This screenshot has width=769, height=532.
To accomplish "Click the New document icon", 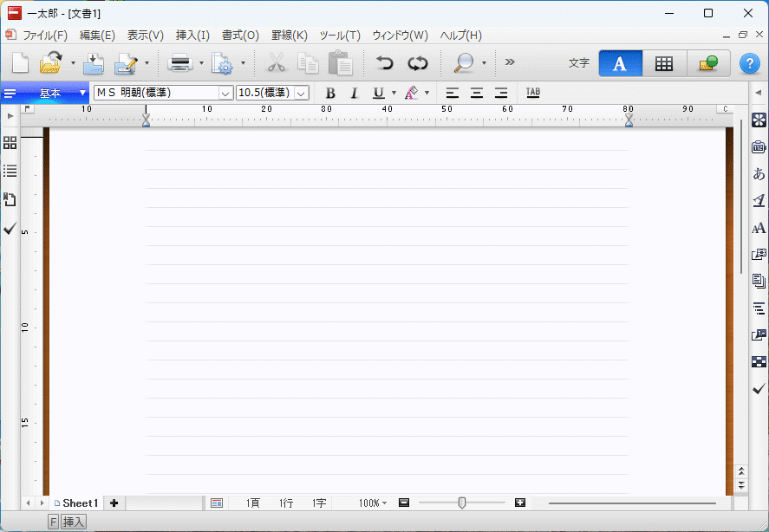I will pos(20,63).
